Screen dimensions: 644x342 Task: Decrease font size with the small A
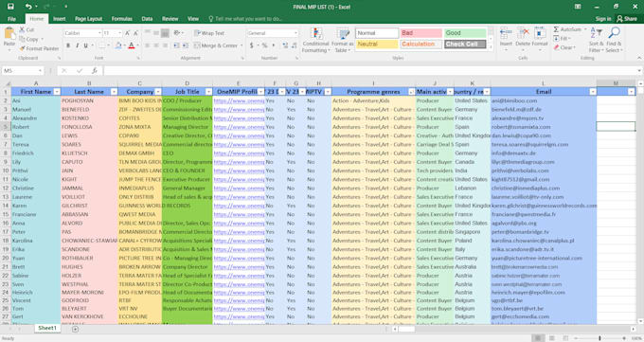[136, 33]
